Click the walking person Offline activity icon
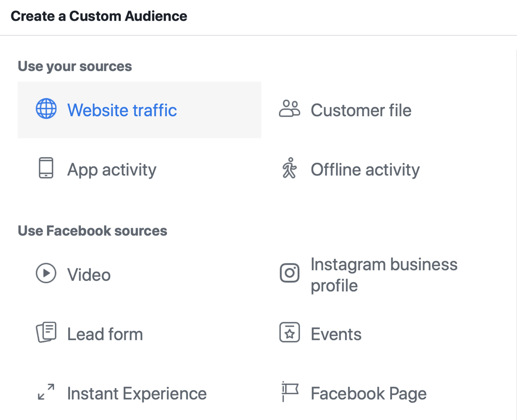The image size is (517, 420). click(x=290, y=168)
